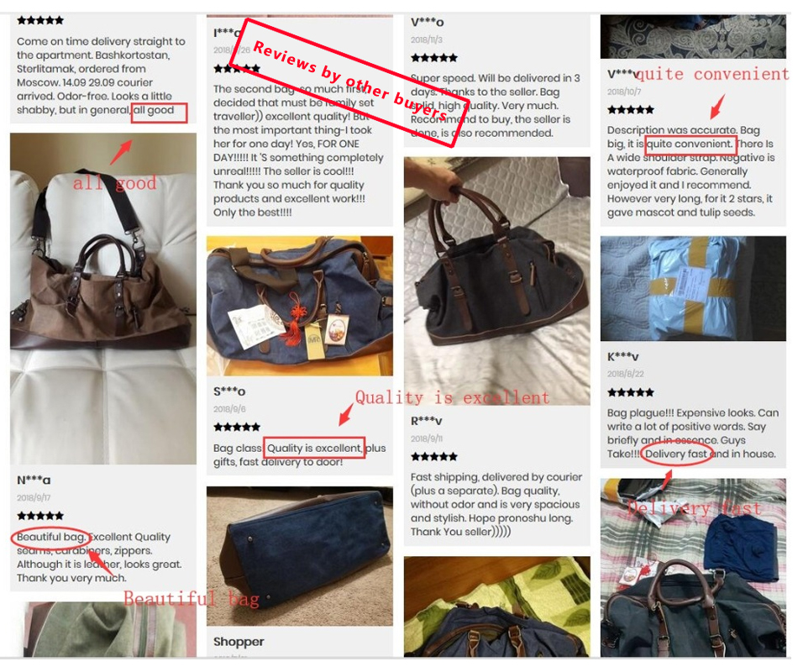Screen dimensions: 798x672
Task: Open the blue wrapped package photo
Action: coord(693,288)
